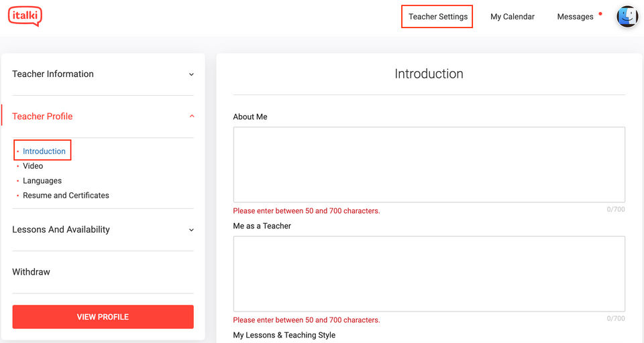Click the Teacher Information heading

tap(53, 74)
